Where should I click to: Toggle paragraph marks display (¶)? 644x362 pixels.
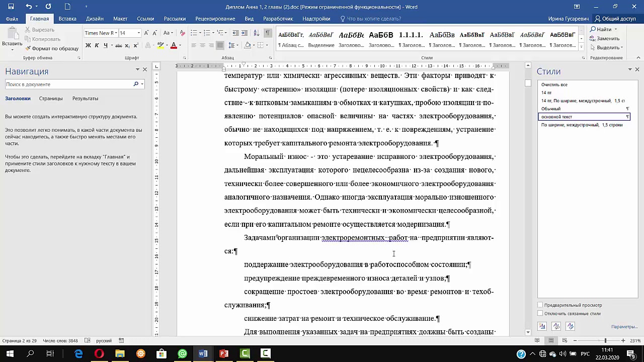[x=268, y=33]
